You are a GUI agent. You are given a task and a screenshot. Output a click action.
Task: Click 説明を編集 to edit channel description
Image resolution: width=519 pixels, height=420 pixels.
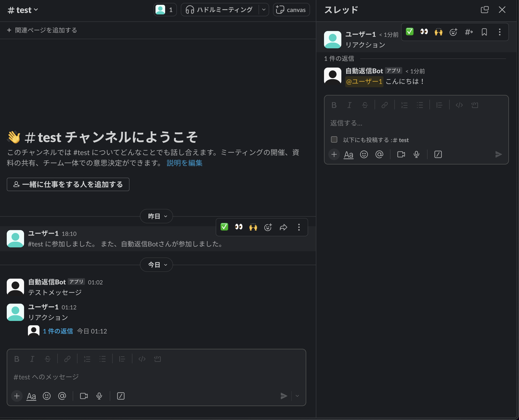pos(184,163)
